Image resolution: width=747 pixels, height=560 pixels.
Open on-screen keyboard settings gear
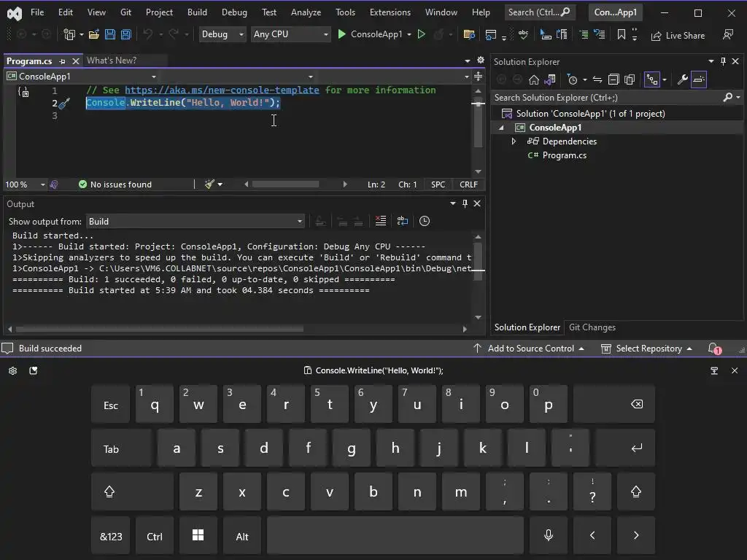click(13, 370)
